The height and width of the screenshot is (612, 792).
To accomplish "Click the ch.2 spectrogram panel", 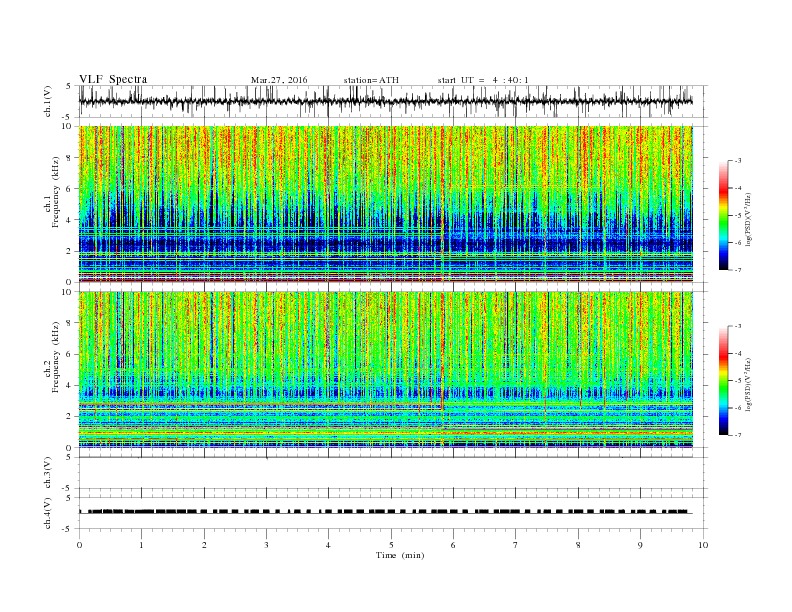I will point(386,369).
